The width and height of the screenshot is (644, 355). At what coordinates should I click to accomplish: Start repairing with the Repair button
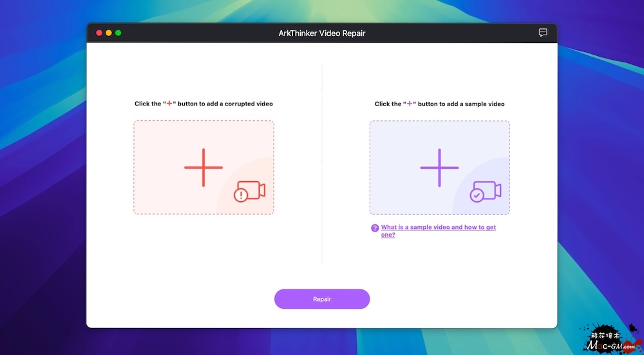click(322, 299)
